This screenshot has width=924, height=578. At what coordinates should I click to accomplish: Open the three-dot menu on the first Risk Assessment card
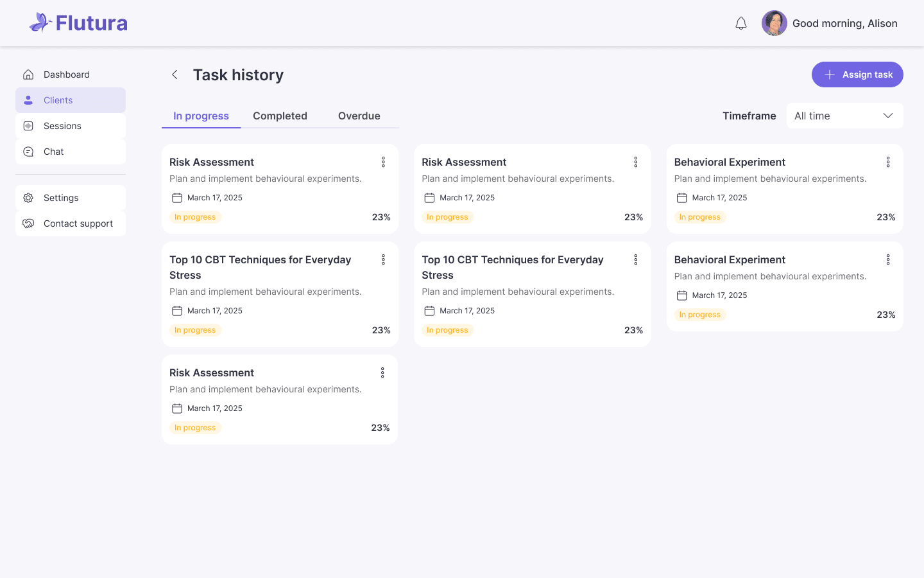383,162
